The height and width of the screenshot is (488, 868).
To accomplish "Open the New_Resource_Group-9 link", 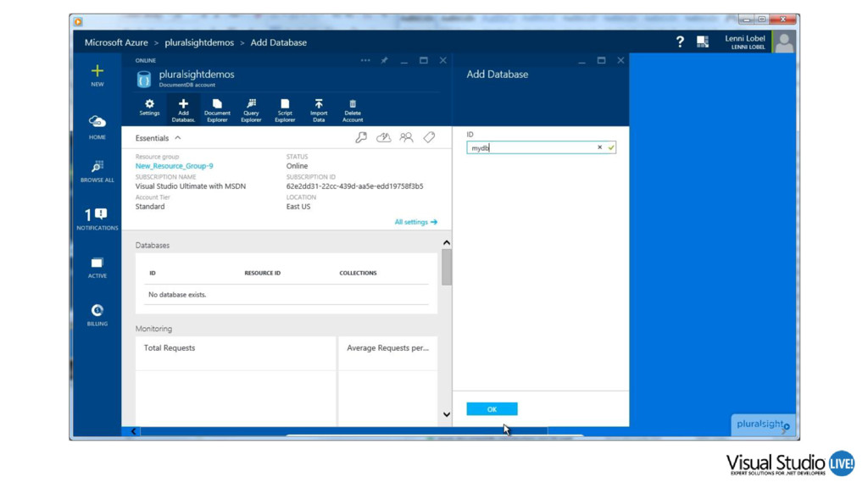I will [175, 166].
